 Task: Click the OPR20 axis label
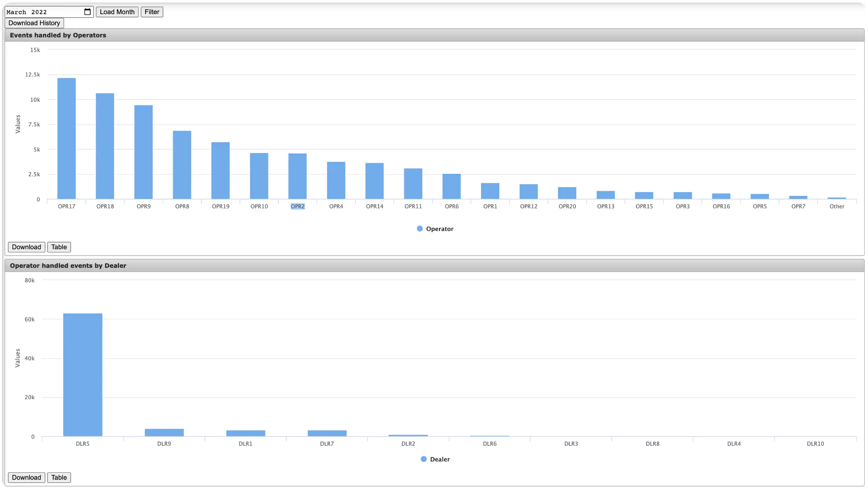567,206
